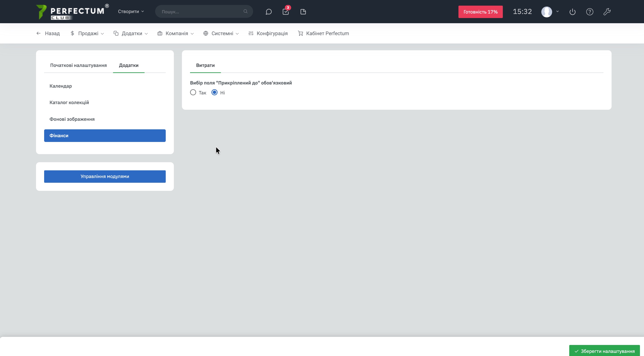Screen dimensions: 644x356
Task: Open the help question mark icon
Action: click(590, 12)
